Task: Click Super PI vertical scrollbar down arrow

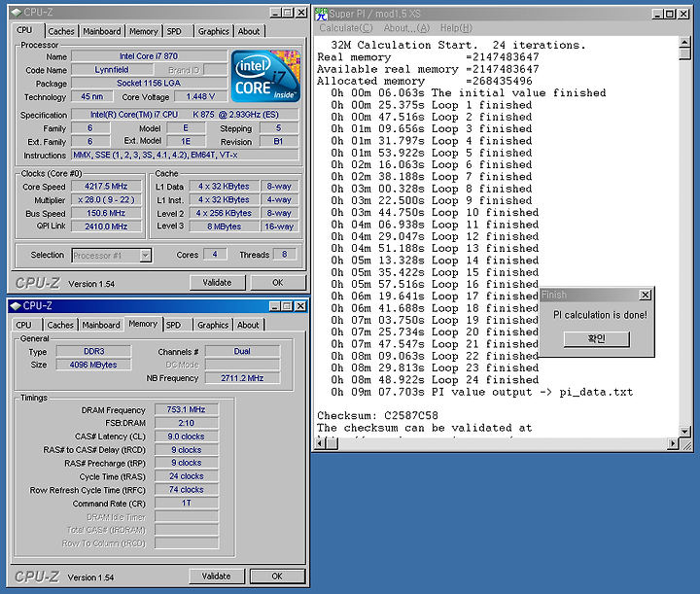Action: [684, 431]
